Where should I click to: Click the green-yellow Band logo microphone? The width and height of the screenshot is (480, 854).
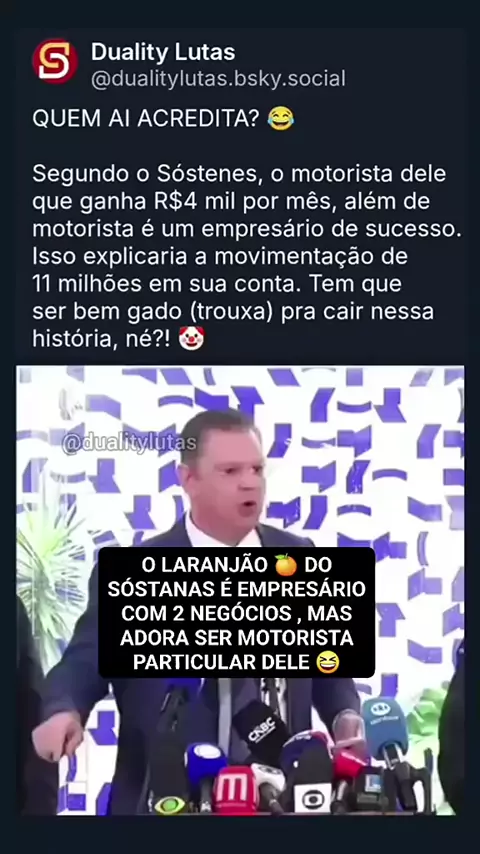[x=169, y=804]
